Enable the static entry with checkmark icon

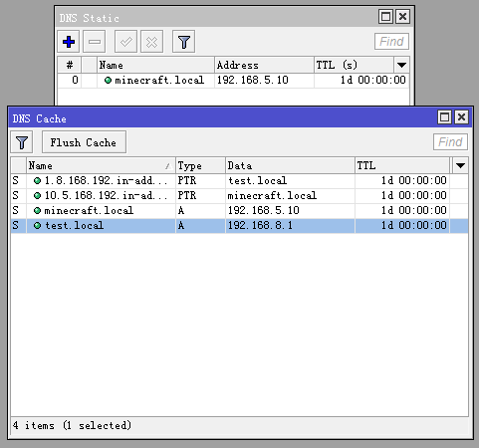click(125, 42)
